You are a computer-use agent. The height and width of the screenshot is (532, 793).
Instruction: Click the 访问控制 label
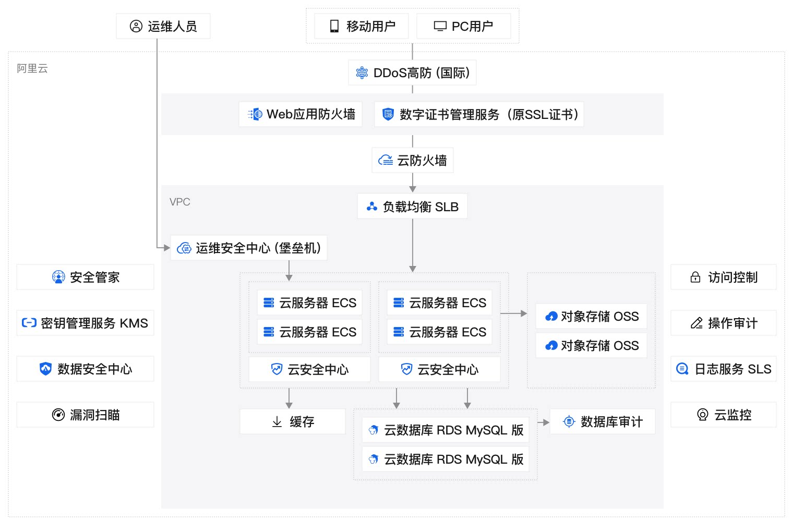click(x=733, y=277)
